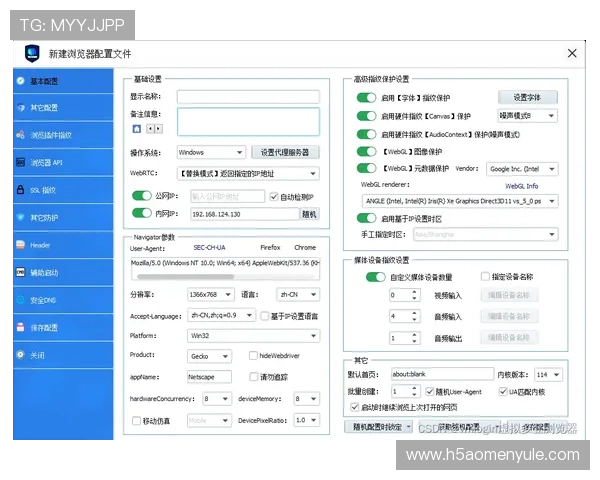
Task: Uncheck the 自动检测IP checkbox
Action: pos(273,197)
